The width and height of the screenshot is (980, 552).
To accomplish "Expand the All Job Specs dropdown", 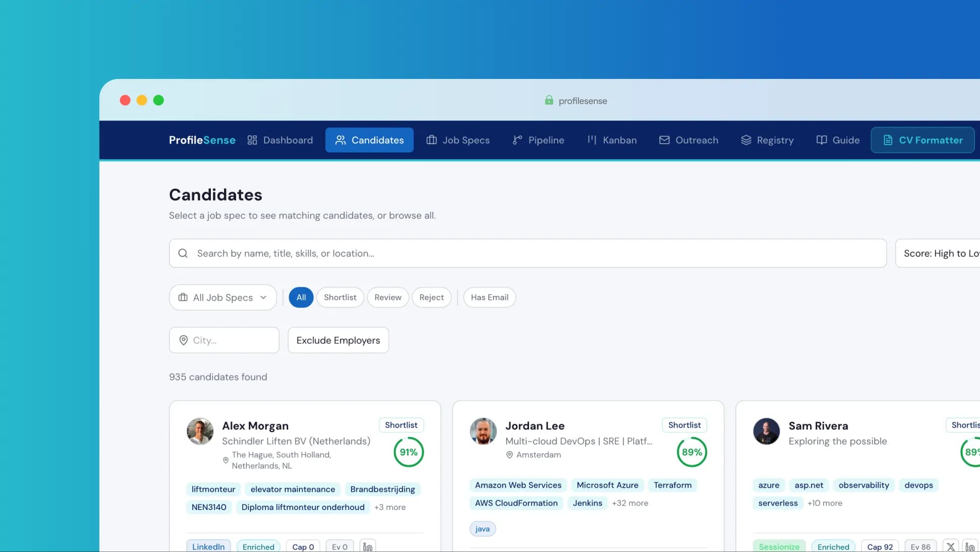I will pyautogui.click(x=223, y=298).
